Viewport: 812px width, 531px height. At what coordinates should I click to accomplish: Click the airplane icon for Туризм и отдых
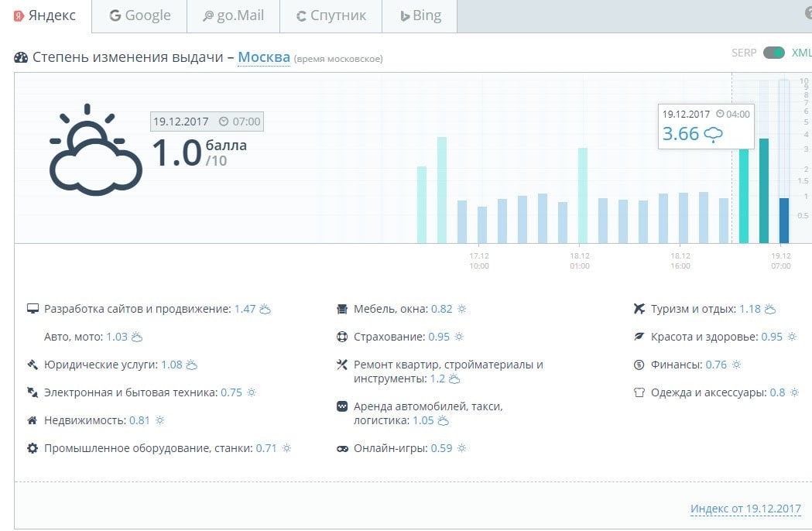639,309
